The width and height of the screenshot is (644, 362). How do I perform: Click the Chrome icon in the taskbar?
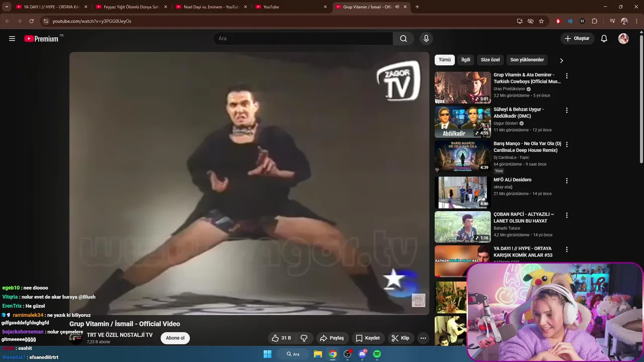pos(333,354)
